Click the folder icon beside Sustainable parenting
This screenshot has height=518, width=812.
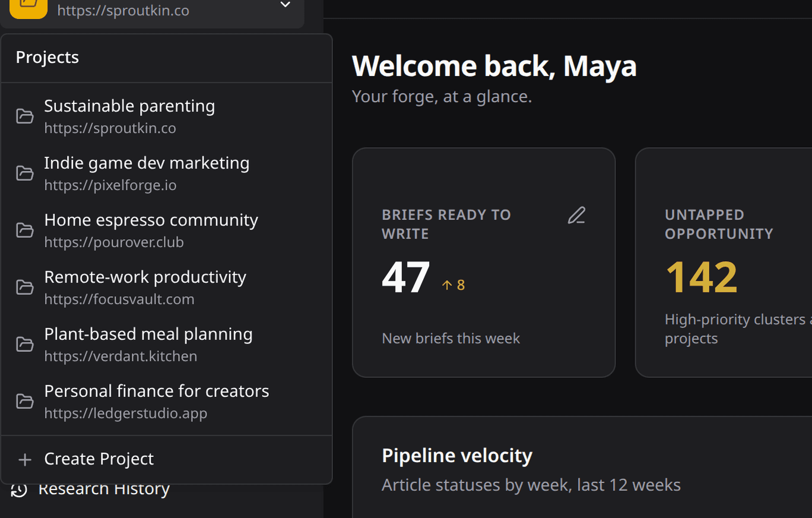click(24, 116)
